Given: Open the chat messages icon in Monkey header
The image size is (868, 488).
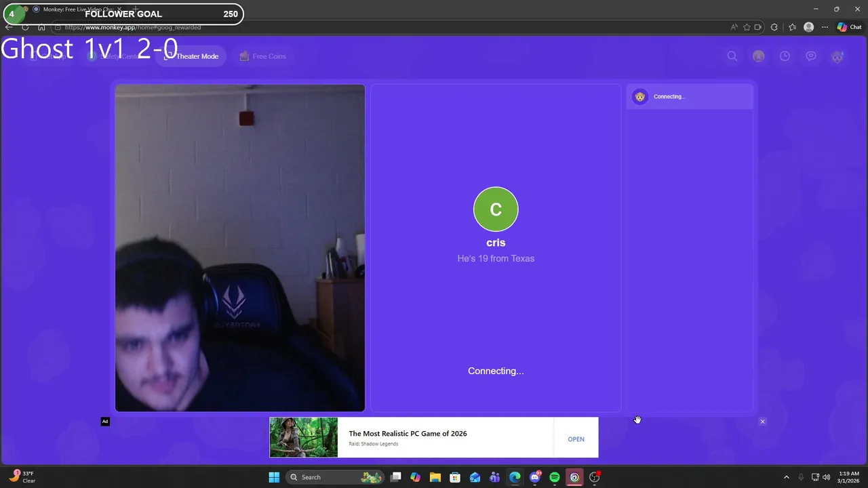Looking at the screenshot, I should (x=811, y=56).
